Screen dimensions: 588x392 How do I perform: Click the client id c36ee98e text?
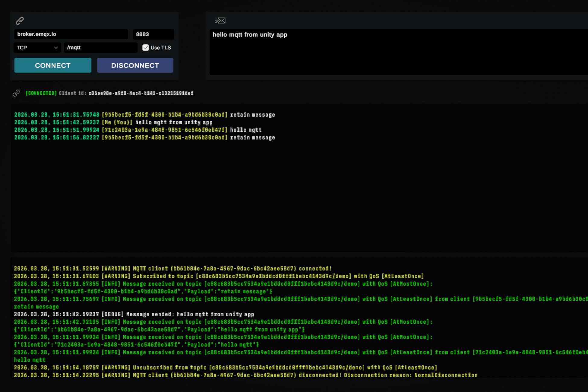click(x=141, y=93)
